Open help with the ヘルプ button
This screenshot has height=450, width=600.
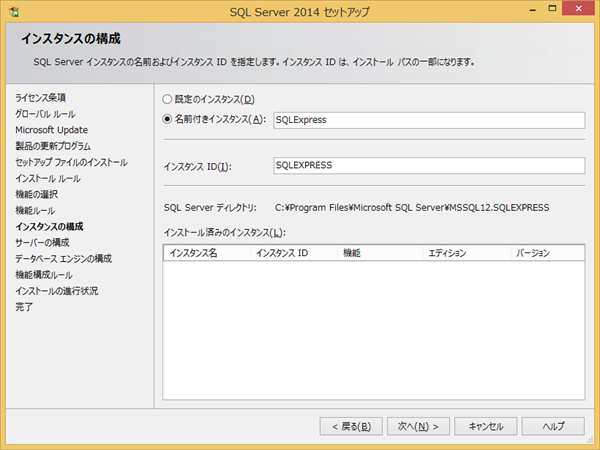pos(553,426)
